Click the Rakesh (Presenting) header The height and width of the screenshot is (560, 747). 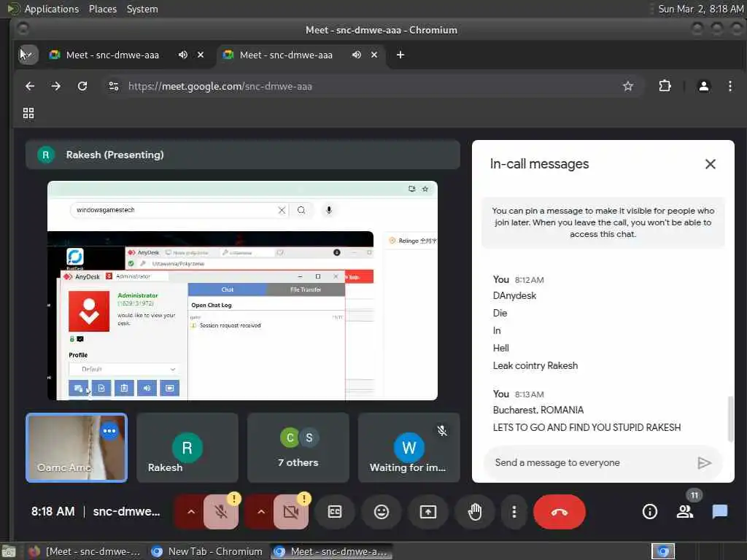point(242,155)
